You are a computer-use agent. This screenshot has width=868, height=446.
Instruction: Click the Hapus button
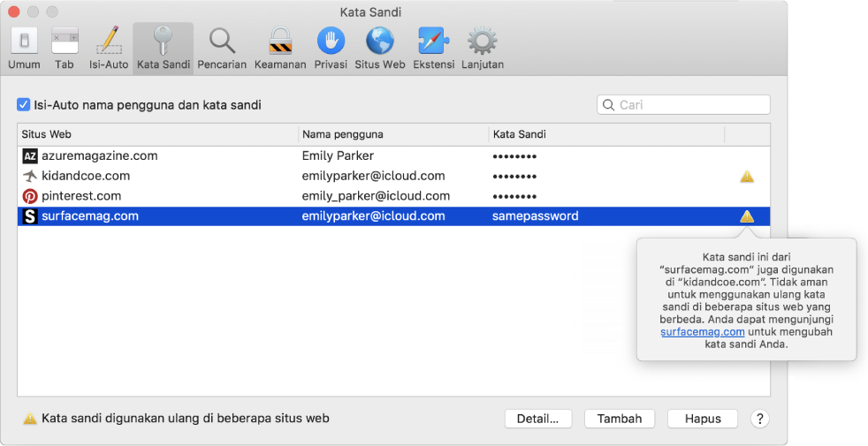[x=703, y=419]
